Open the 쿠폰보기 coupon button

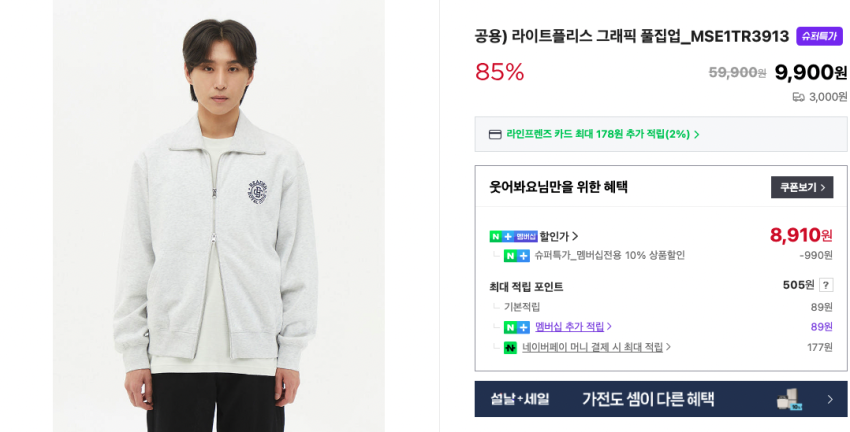(x=802, y=187)
